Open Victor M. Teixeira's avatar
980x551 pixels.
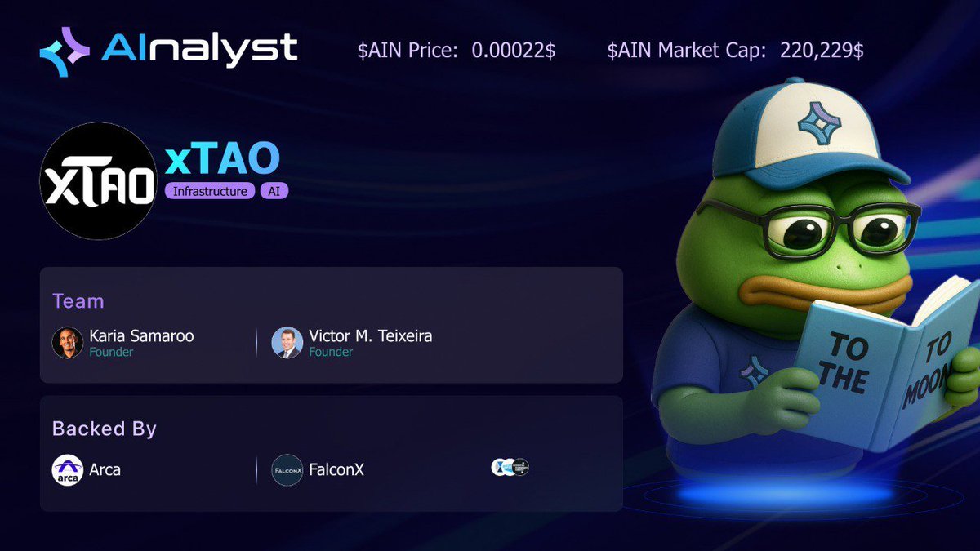(287, 343)
